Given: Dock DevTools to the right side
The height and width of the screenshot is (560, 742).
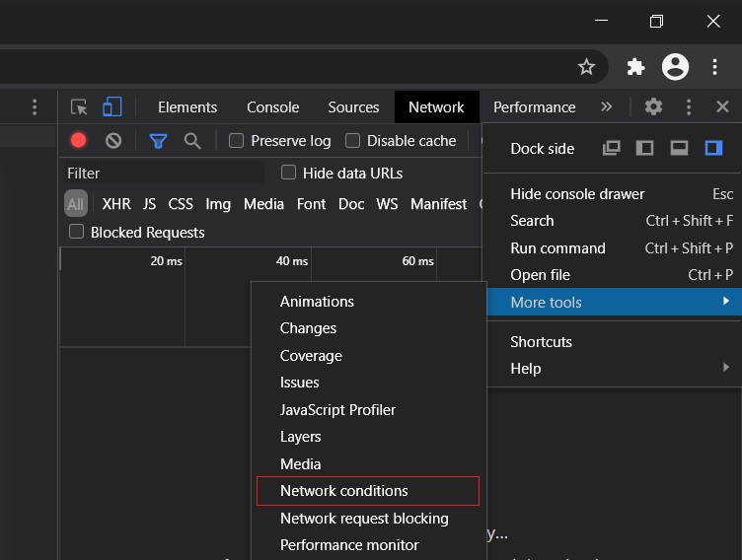Looking at the screenshot, I should click(x=713, y=148).
